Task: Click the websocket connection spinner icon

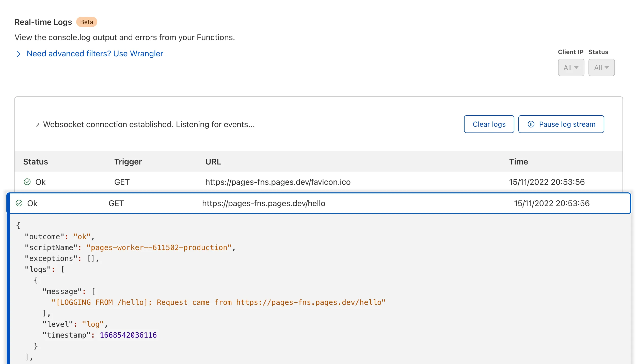Action: 38,124
